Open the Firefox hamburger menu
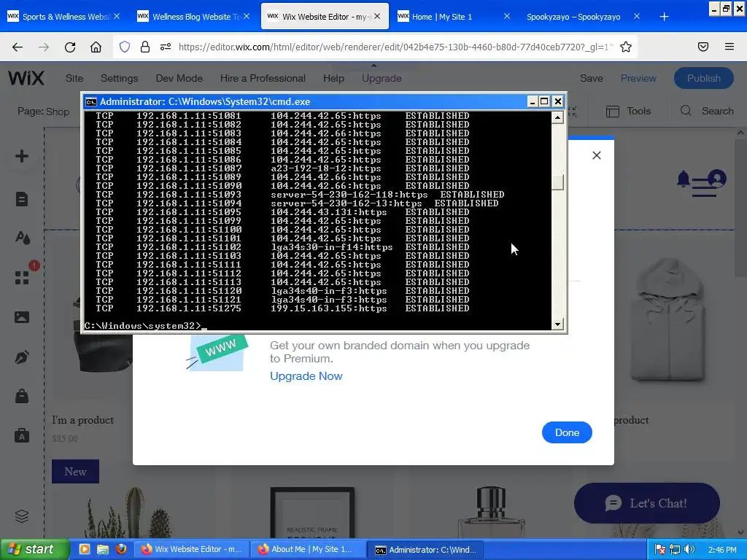747x560 pixels. pyautogui.click(x=729, y=47)
